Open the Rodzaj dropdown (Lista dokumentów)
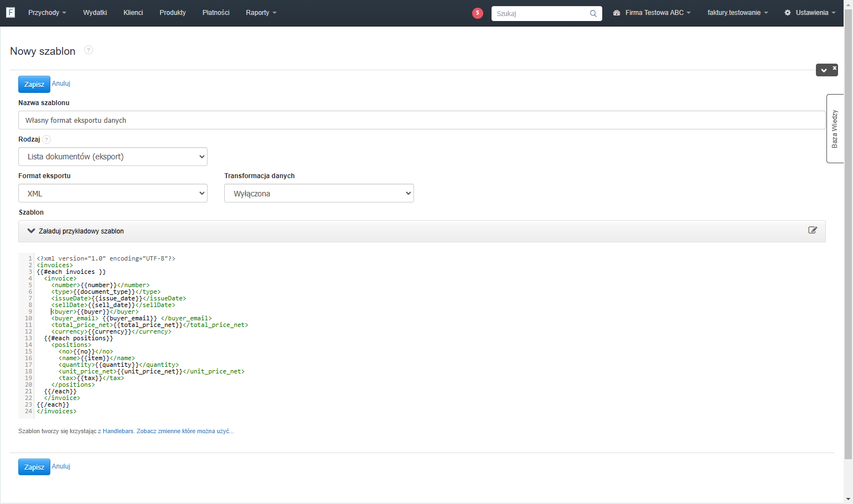This screenshot has height=504, width=853. point(113,157)
